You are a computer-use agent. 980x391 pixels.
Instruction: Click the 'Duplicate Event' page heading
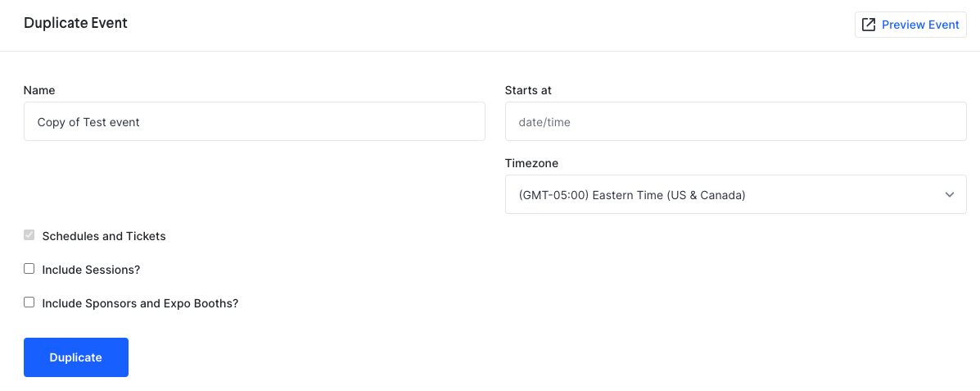[75, 23]
